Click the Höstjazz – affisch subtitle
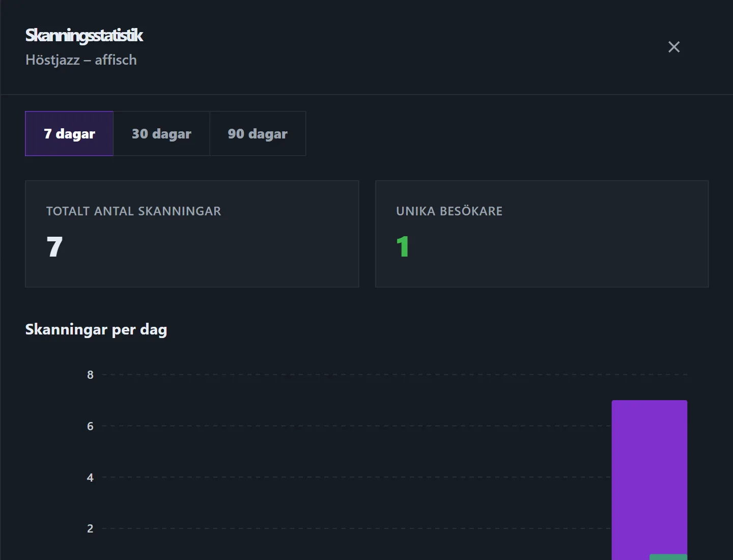The width and height of the screenshot is (733, 560). [x=81, y=60]
